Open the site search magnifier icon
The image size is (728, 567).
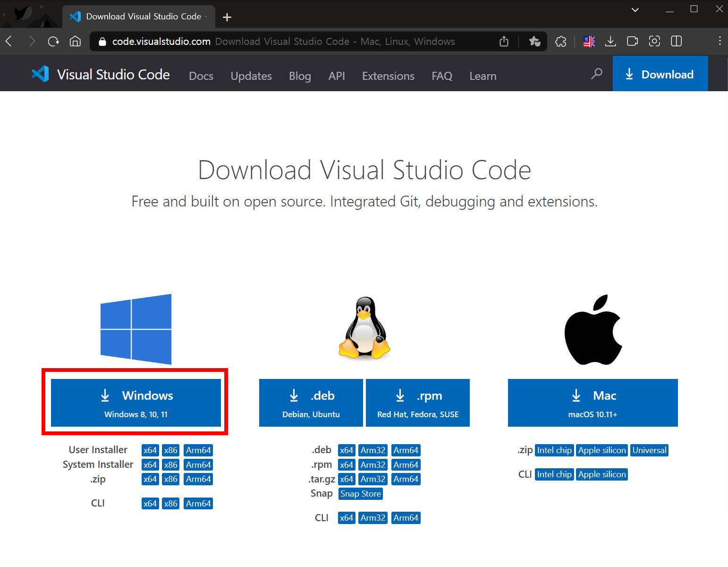(597, 74)
